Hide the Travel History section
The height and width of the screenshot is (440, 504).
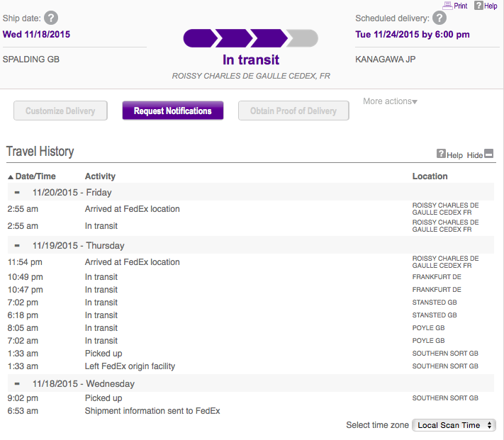480,154
